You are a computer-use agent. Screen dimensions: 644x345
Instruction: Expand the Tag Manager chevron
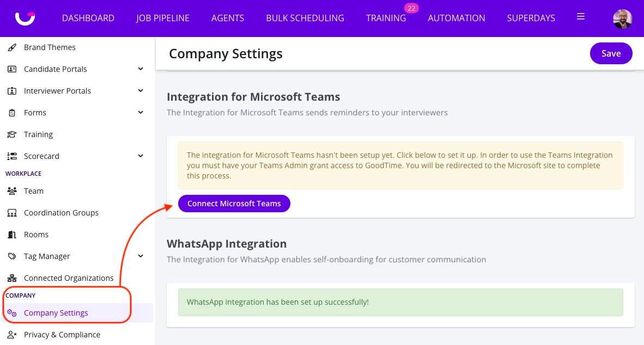point(141,256)
